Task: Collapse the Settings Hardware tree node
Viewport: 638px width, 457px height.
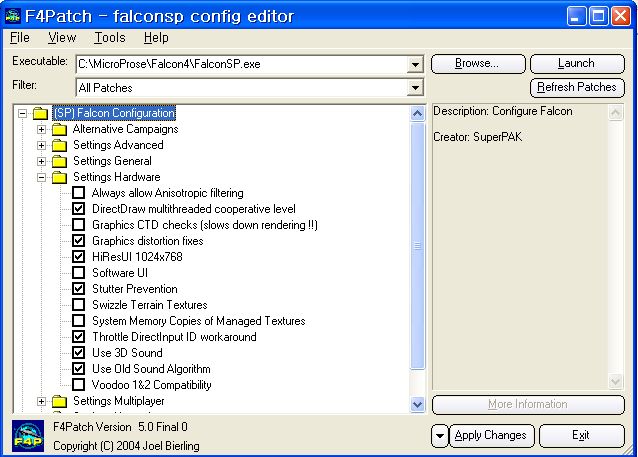Action: [42, 177]
